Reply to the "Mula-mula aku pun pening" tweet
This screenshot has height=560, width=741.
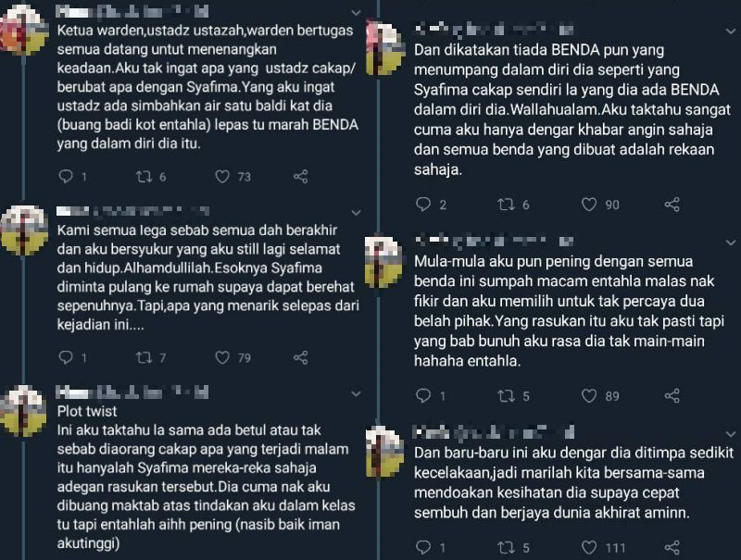tap(423, 396)
